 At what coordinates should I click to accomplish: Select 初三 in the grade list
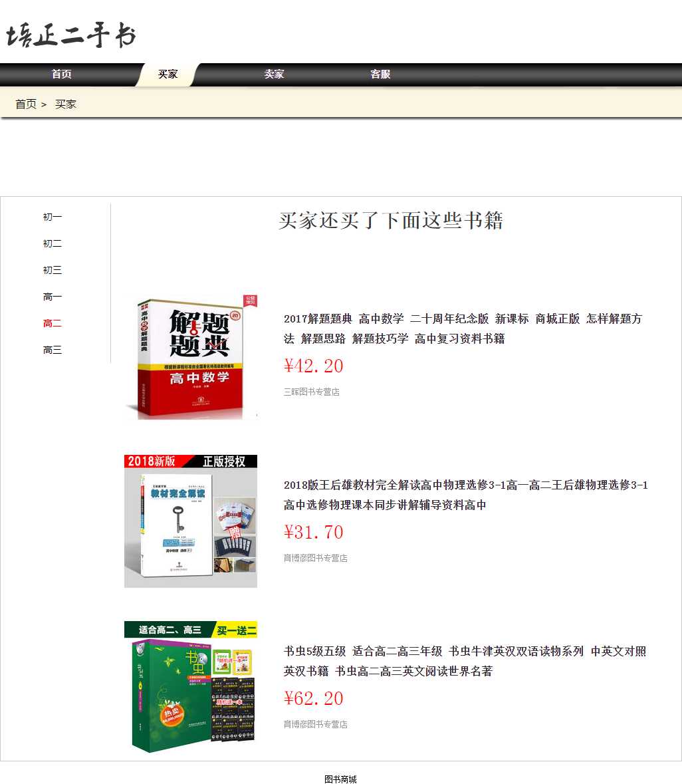point(53,271)
